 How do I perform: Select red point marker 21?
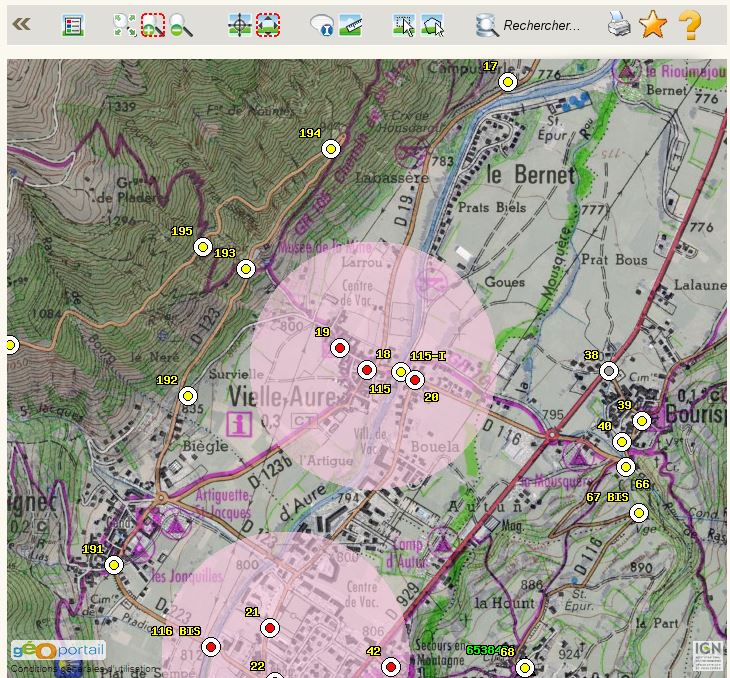tap(270, 628)
